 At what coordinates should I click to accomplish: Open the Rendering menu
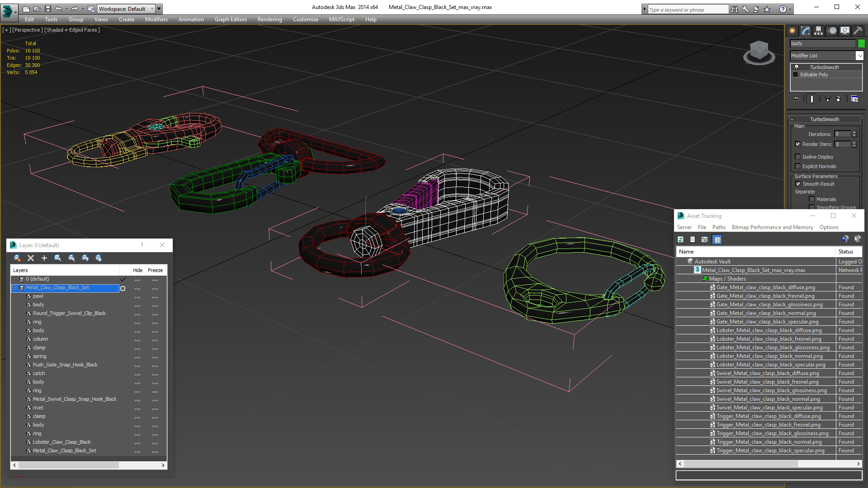tap(269, 19)
